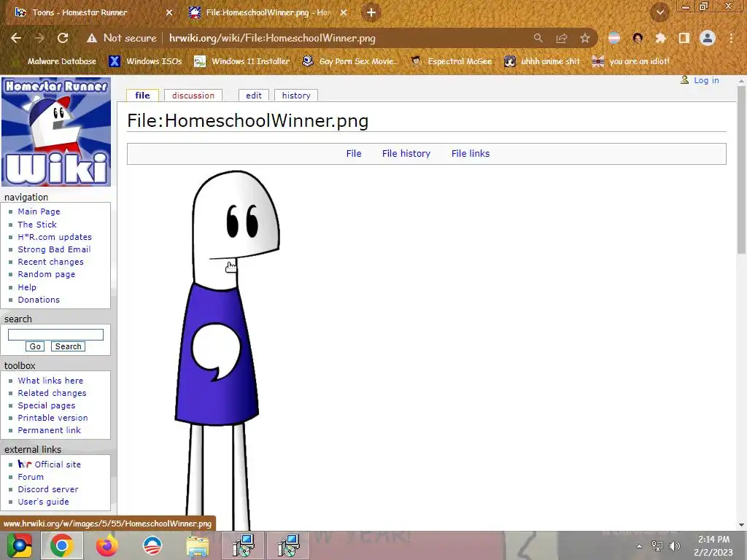Open Printable version
The width and height of the screenshot is (747, 560).
[x=53, y=418]
